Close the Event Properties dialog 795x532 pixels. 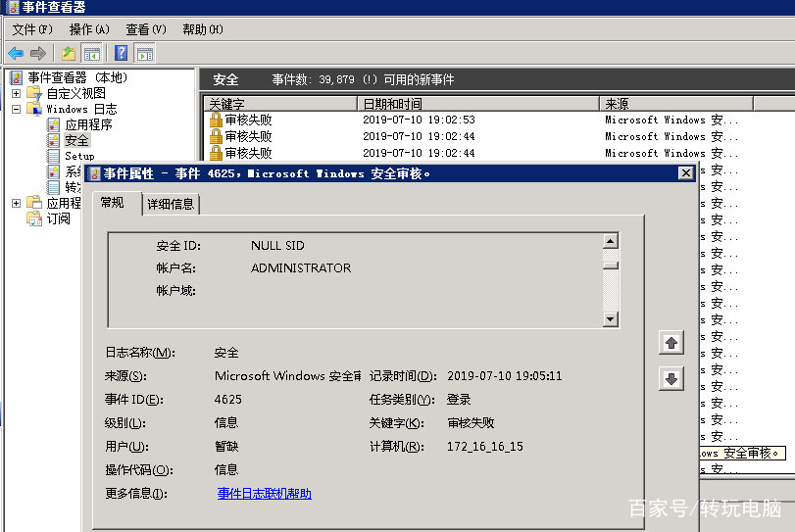(x=685, y=173)
